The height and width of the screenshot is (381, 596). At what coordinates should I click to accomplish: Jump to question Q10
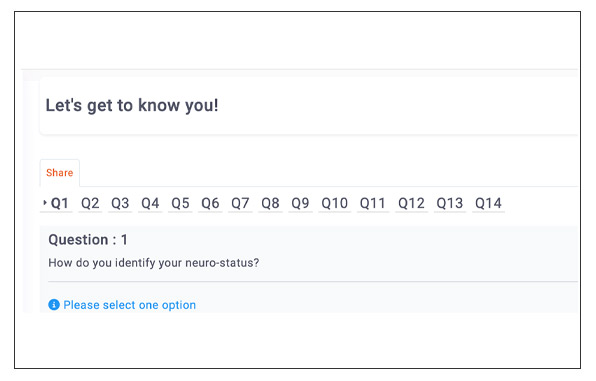click(x=334, y=203)
